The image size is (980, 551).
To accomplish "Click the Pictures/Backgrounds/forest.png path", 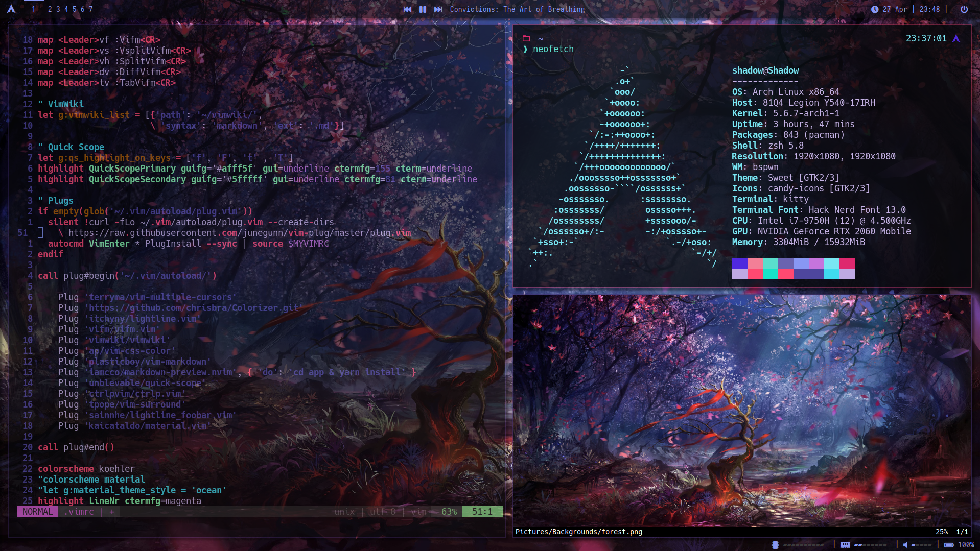I will point(579,532).
